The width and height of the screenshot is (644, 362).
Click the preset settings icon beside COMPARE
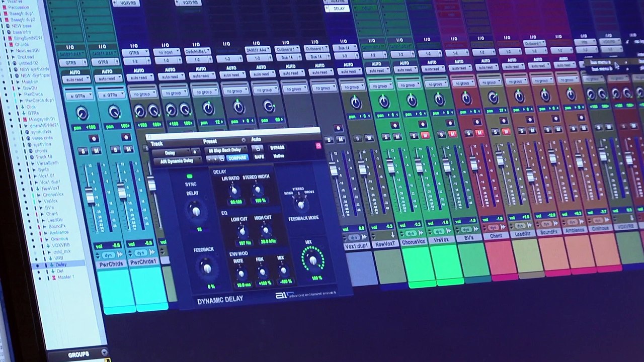tap(221, 159)
